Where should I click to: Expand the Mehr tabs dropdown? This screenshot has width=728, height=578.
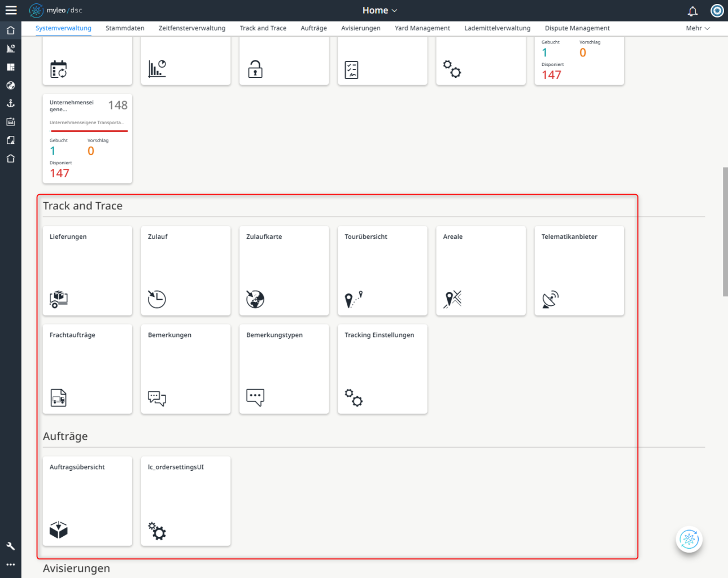(x=698, y=28)
